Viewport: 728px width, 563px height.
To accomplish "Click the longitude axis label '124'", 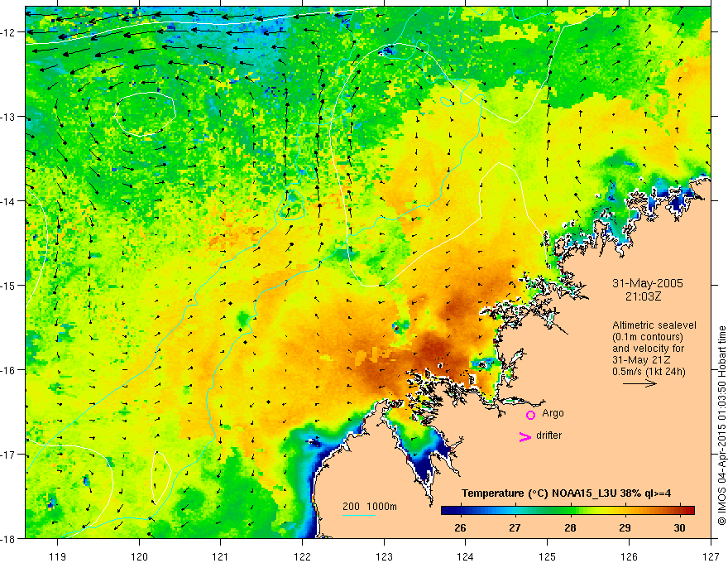I will (466, 556).
